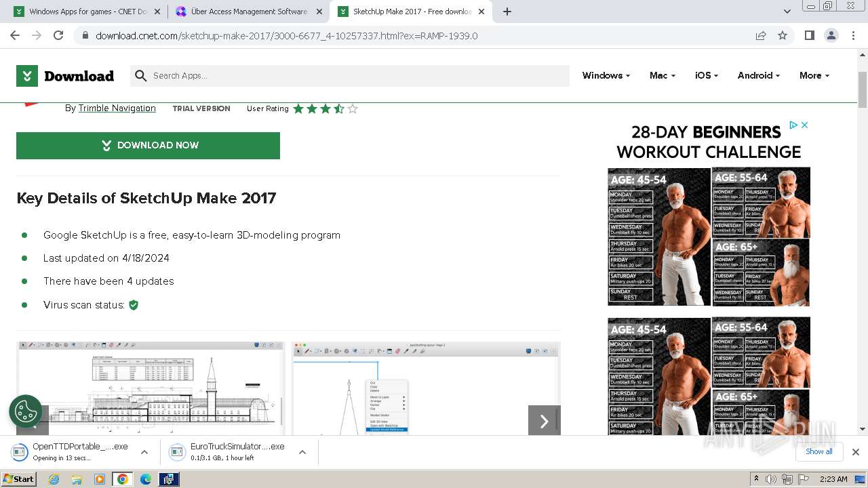This screenshot has width=868, height=488.
Task: Close the Über Access Management tab
Action: coord(319,12)
